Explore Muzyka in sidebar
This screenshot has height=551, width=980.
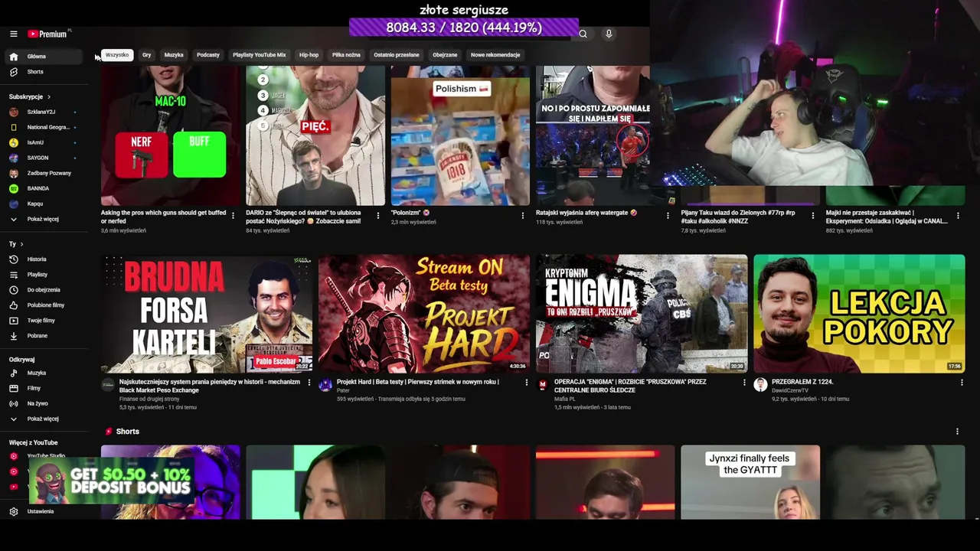tap(44, 373)
